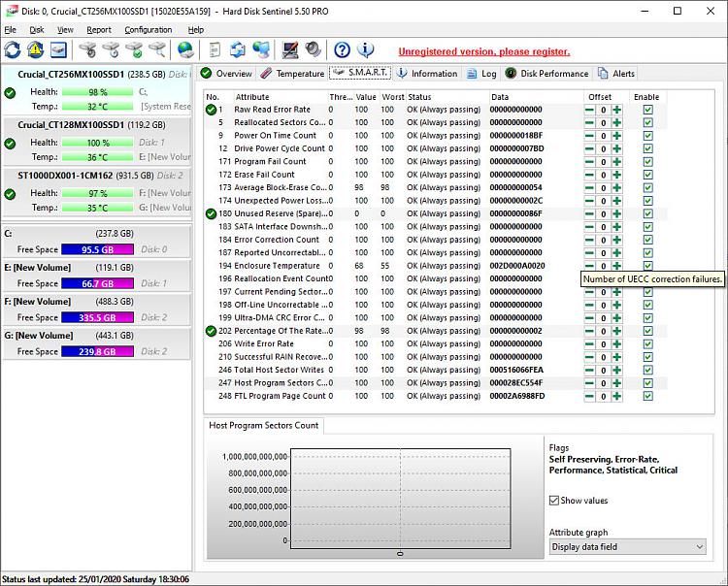The width and height of the screenshot is (728, 586).
Task: Open the Report menu
Action: click(x=99, y=30)
